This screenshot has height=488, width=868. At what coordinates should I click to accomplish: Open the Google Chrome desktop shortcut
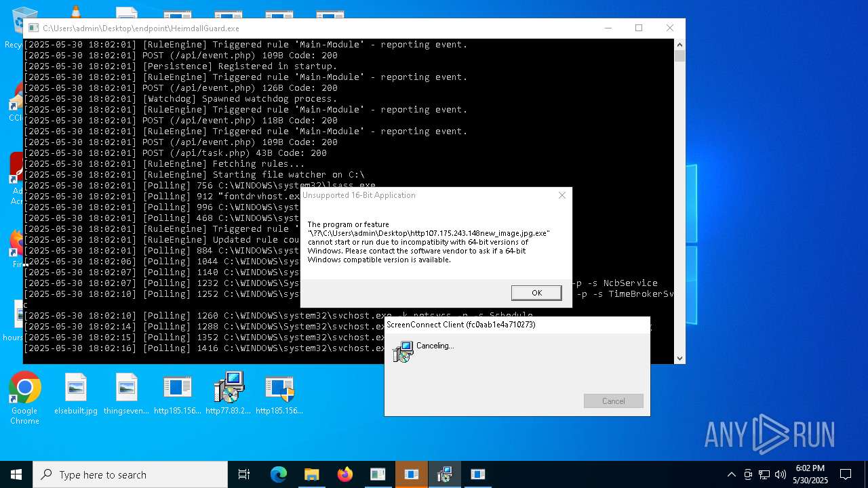click(x=25, y=399)
